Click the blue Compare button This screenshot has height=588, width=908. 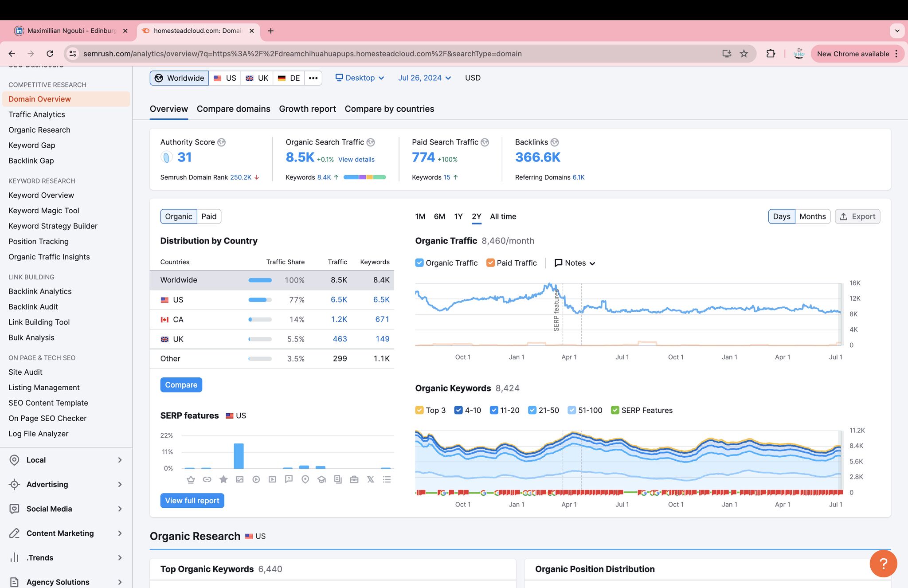pyautogui.click(x=181, y=385)
